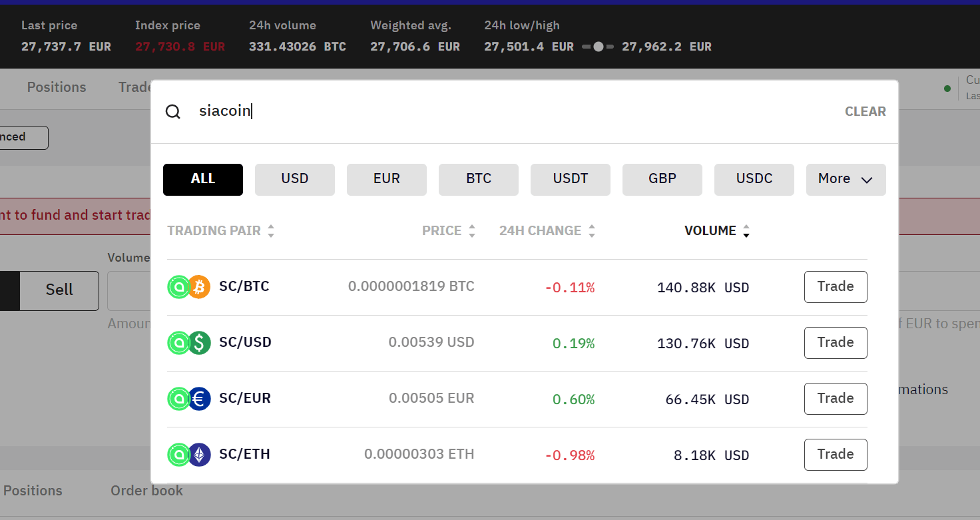Click last price 27,737.7 EUR
This screenshot has height=520, width=980.
[66, 47]
